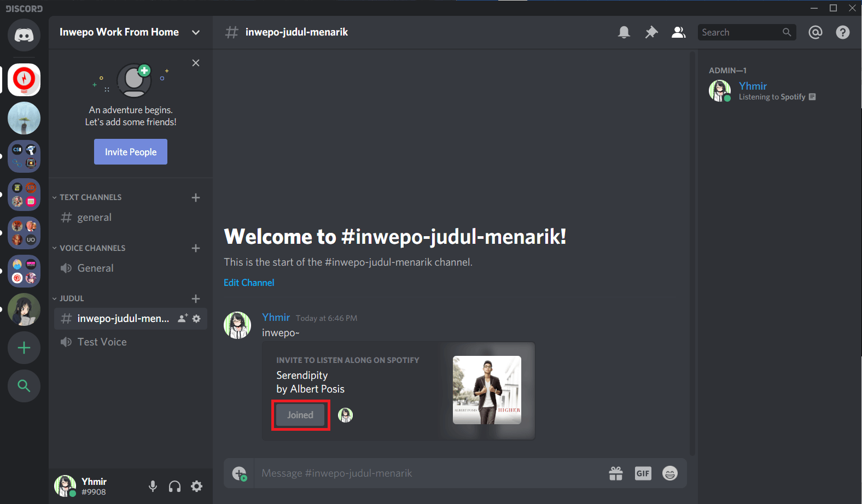Image resolution: width=862 pixels, height=504 pixels.
Task: Click the Joined Spotify button
Action: (x=300, y=415)
